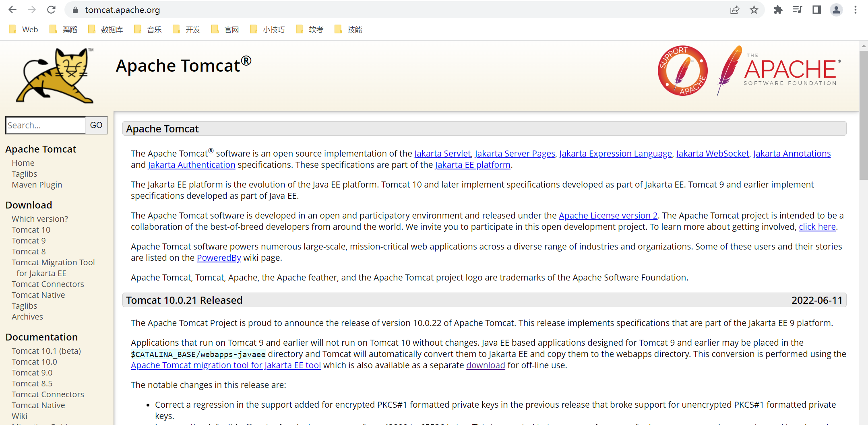The image size is (868, 425).
Task: Open Tomcat 10 download link
Action: click(31, 230)
